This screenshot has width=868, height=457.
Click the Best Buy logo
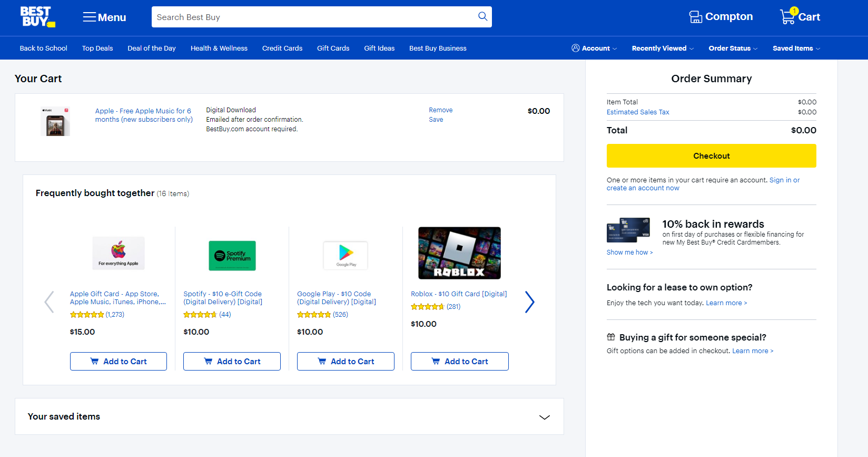click(37, 17)
